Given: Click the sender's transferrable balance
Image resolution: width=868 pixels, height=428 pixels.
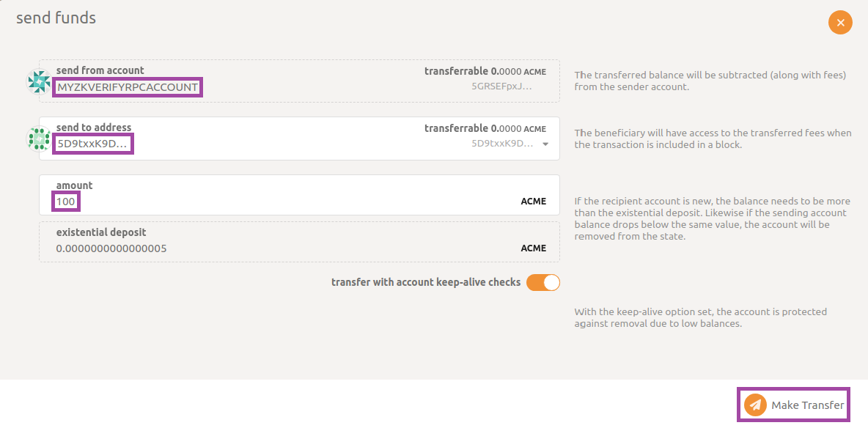Looking at the screenshot, I should (x=485, y=71).
